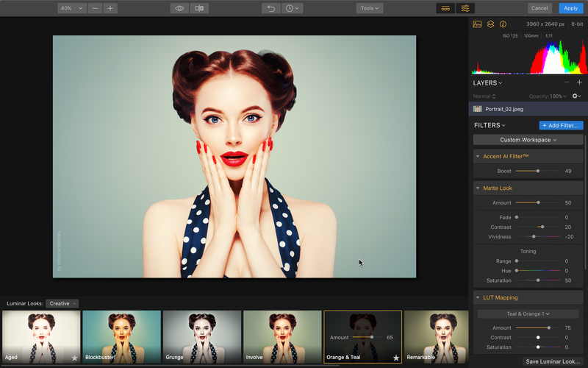588x368 pixels.
Task: Click the LUT Amount value 75
Action: tap(567, 328)
